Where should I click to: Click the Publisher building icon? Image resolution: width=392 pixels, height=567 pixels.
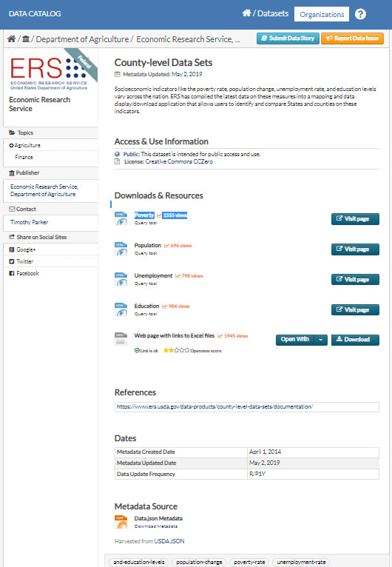[12, 173]
